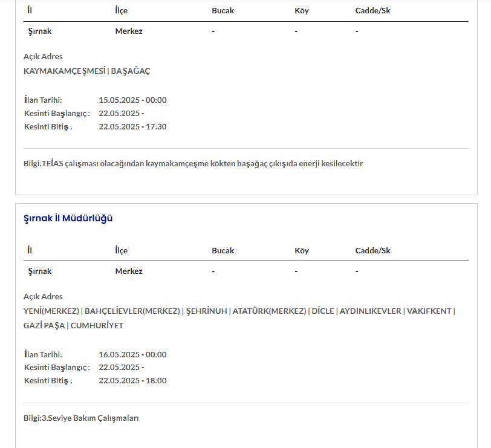Image resolution: width=491 pixels, height=448 pixels.
Task: Select the DİCLE neighborhood
Action: [322, 311]
